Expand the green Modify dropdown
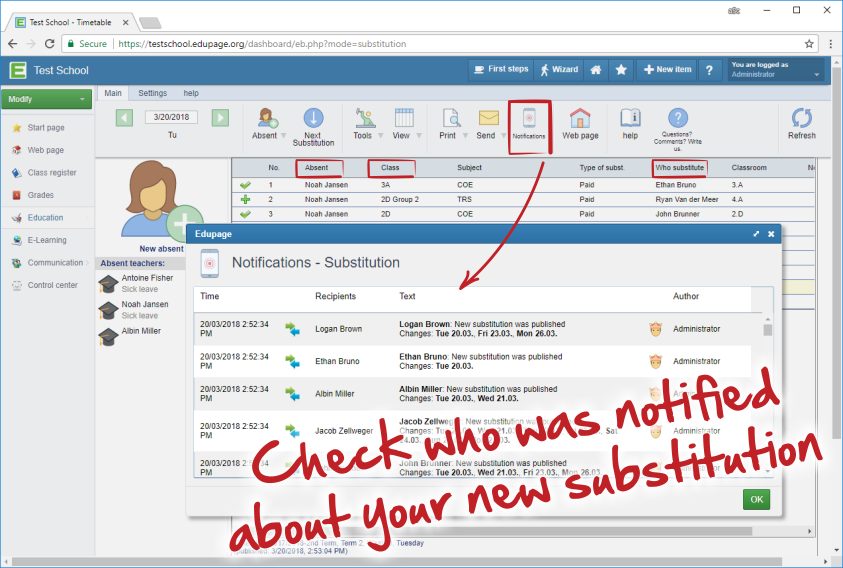Image resolution: width=843 pixels, height=568 pixels. (47, 100)
